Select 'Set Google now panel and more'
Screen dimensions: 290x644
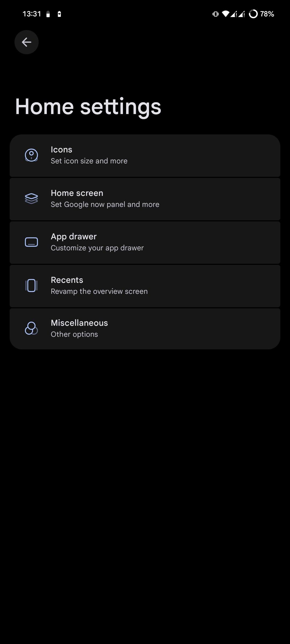coord(105,204)
